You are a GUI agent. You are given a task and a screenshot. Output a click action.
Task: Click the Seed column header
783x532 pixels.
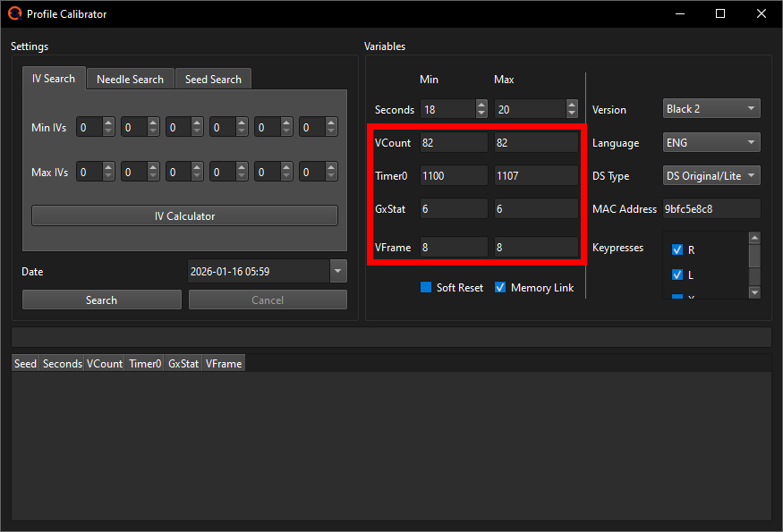(24, 363)
